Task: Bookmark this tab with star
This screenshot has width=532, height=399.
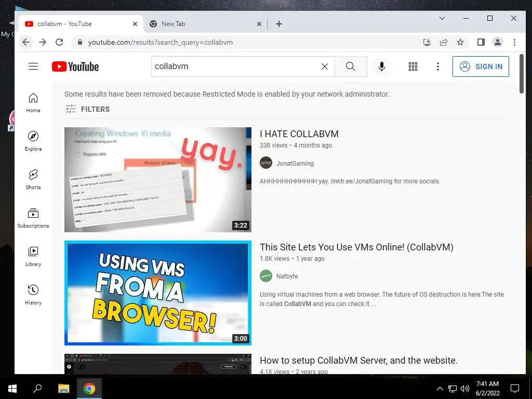Action: tap(460, 42)
